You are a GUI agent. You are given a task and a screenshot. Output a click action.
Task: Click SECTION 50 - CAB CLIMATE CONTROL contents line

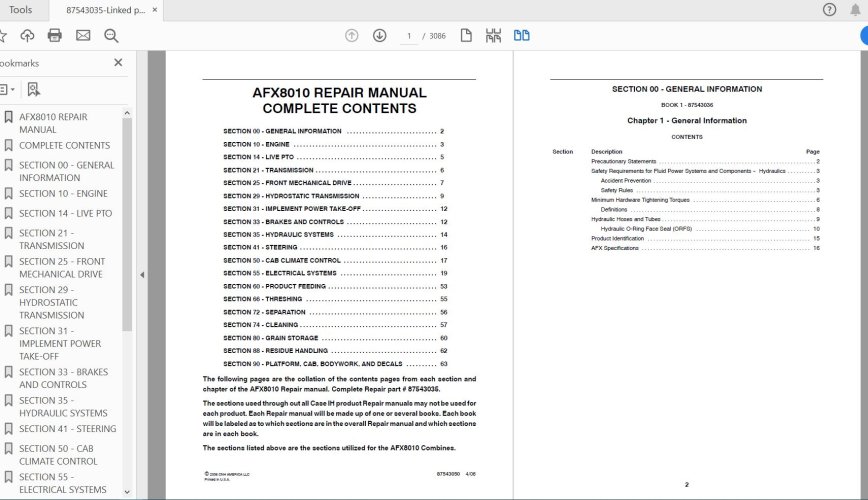pos(335,261)
